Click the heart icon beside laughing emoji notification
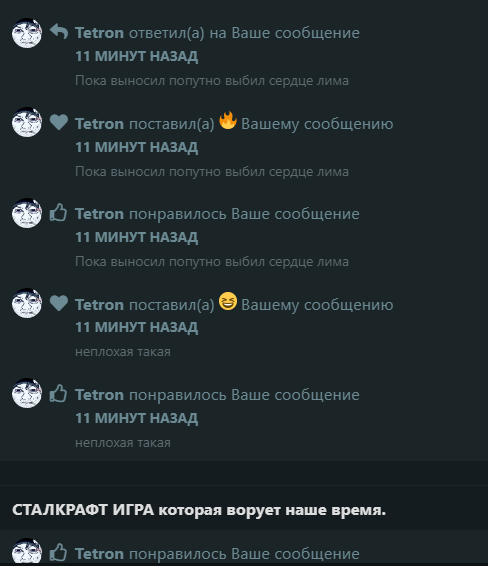488x566 pixels. tap(59, 303)
